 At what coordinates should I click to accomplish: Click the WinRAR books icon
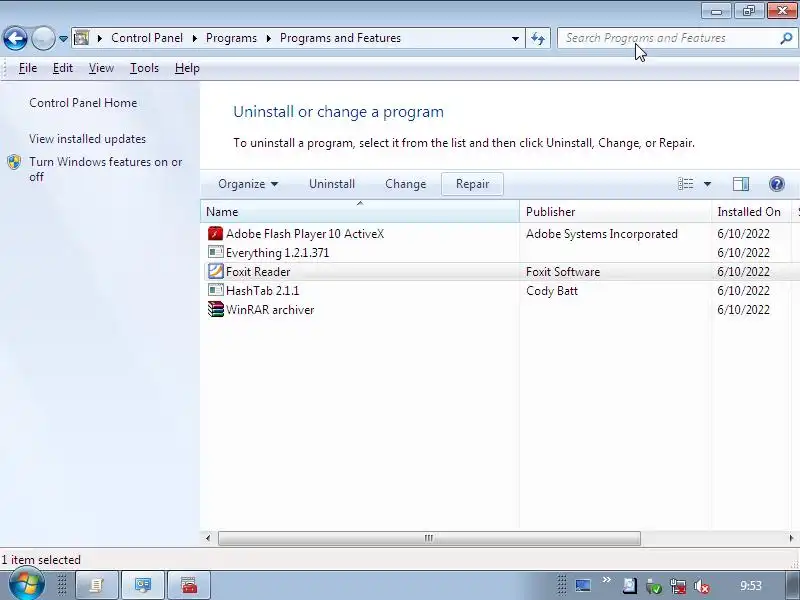coord(215,309)
